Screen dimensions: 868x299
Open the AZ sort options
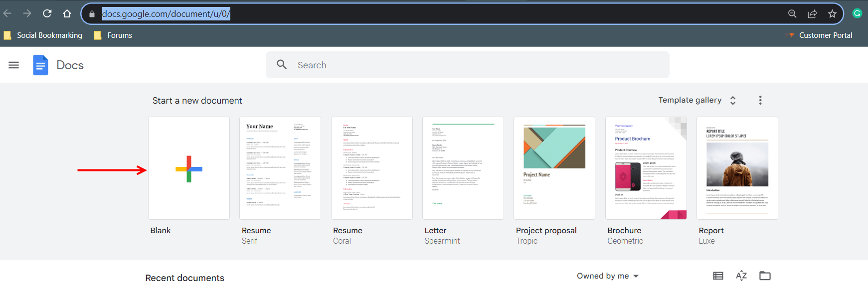(741, 276)
